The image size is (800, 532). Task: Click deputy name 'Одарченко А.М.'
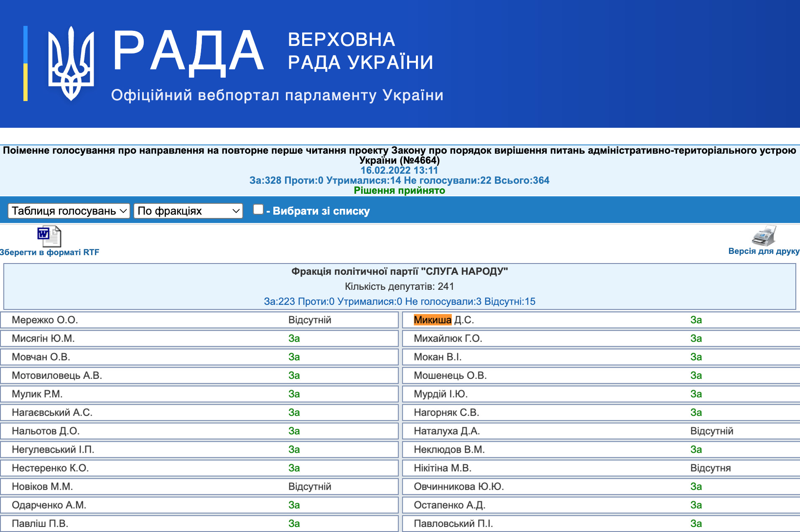pos(49,505)
